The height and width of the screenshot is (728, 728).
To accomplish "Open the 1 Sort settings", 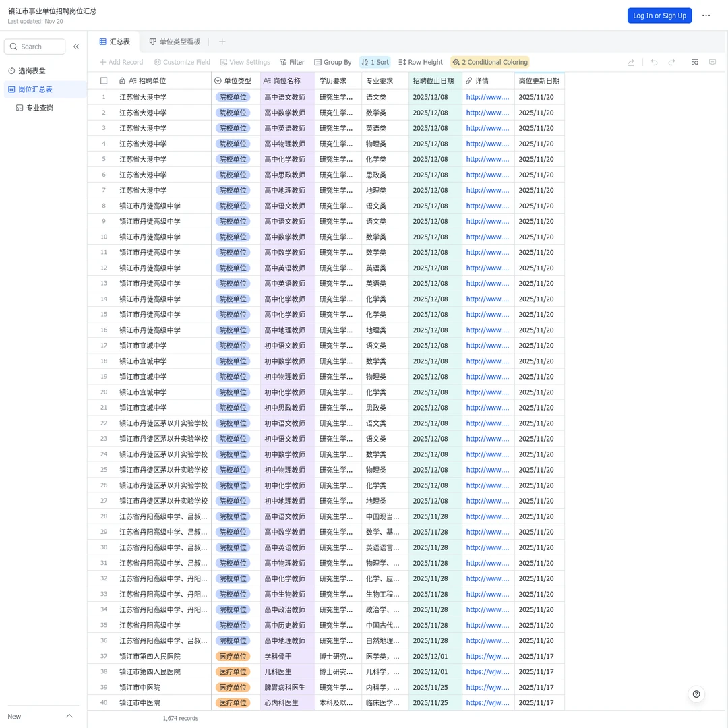I will coord(375,62).
